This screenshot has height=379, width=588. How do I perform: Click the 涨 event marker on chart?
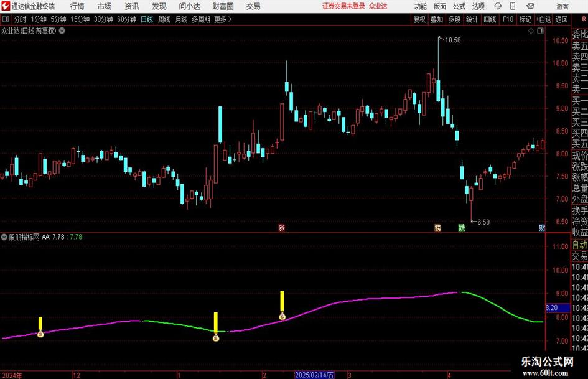[282, 228]
